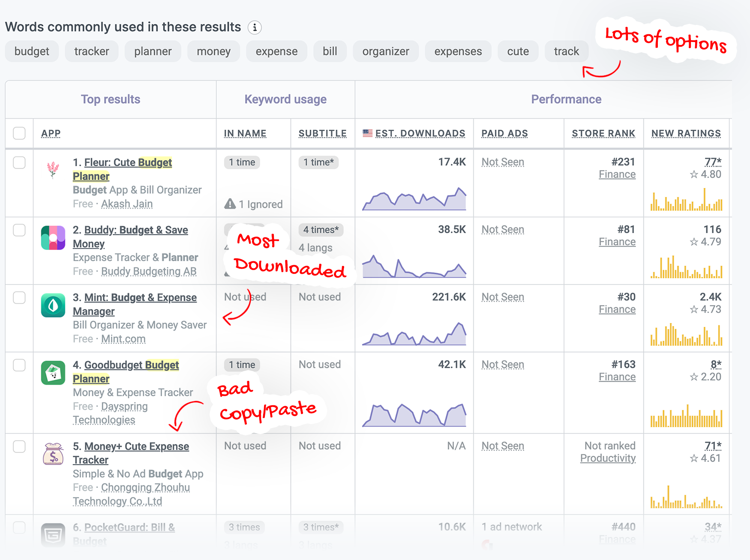
Task: Click Finance category under rank #81
Action: [x=617, y=242]
